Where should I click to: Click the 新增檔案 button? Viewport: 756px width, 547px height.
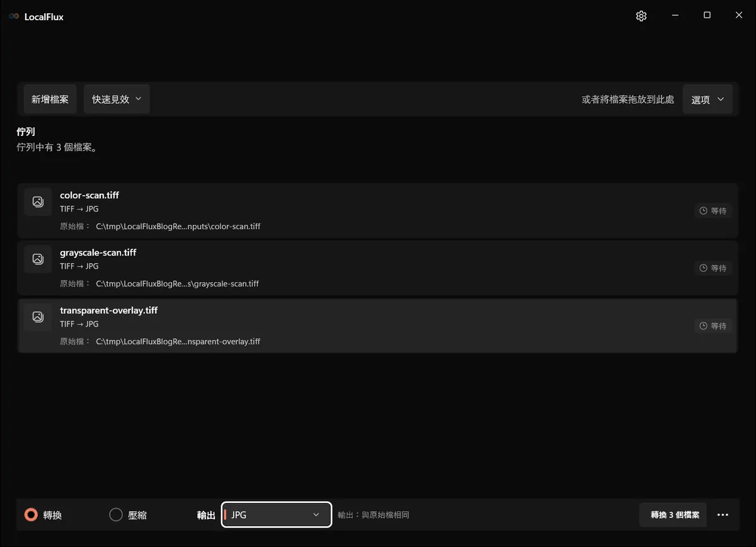(50, 99)
